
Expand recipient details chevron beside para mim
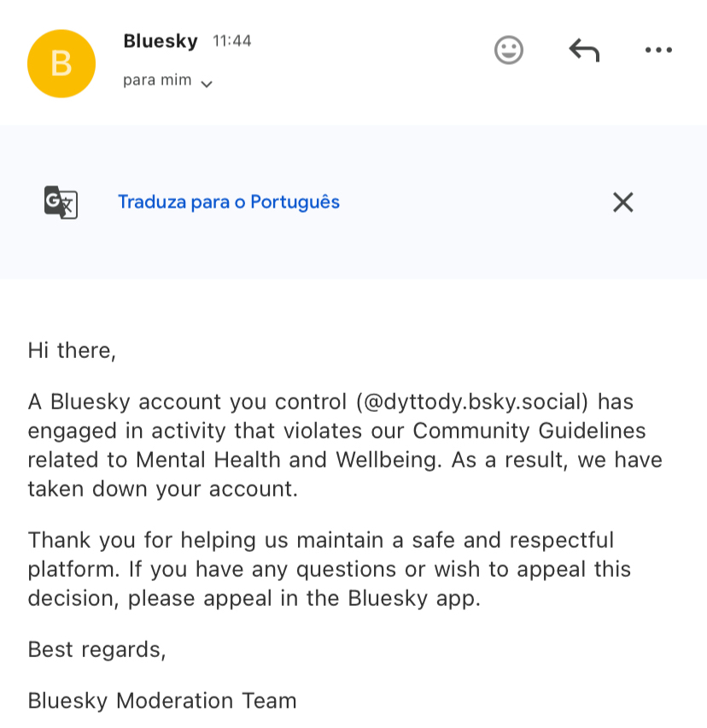pos(207,84)
